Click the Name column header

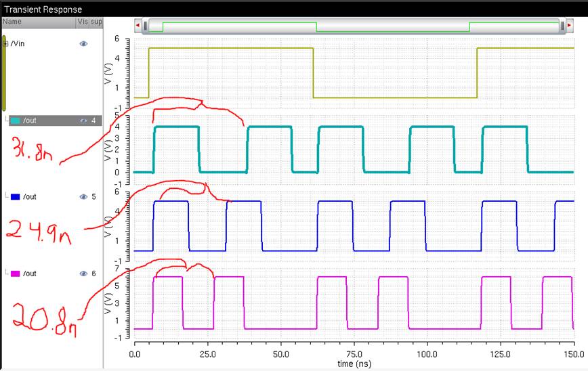pyautogui.click(x=39, y=22)
